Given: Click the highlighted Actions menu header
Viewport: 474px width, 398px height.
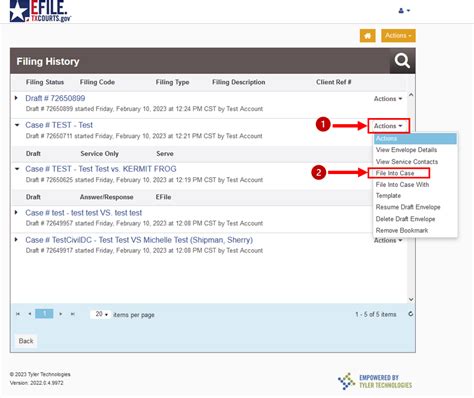Looking at the screenshot, I should 415,139.
